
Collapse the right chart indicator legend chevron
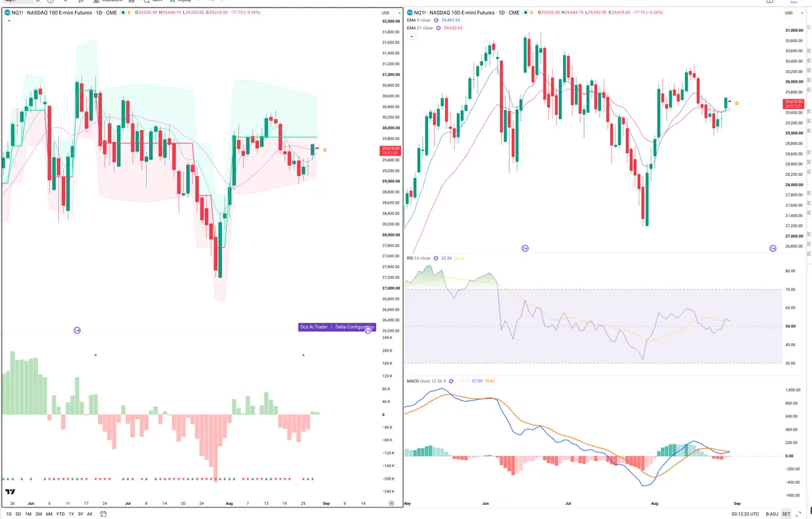[411, 36]
